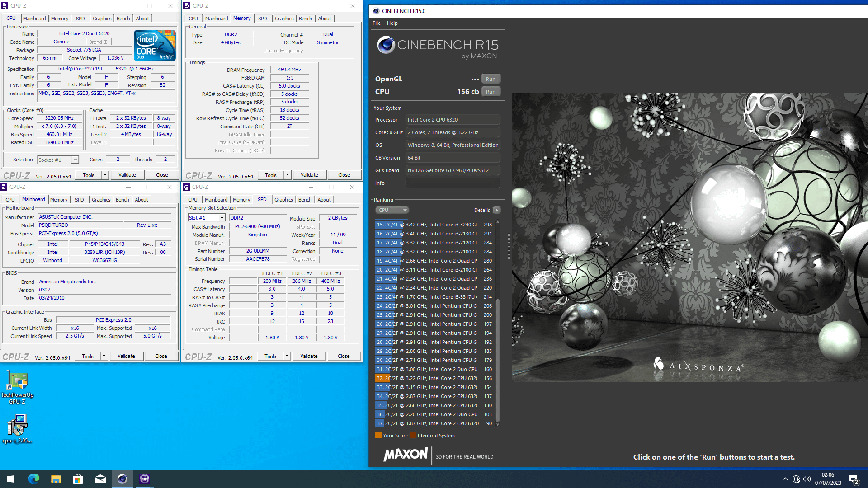Click Tools in the CPU-Z window showing memory timings

(271, 175)
